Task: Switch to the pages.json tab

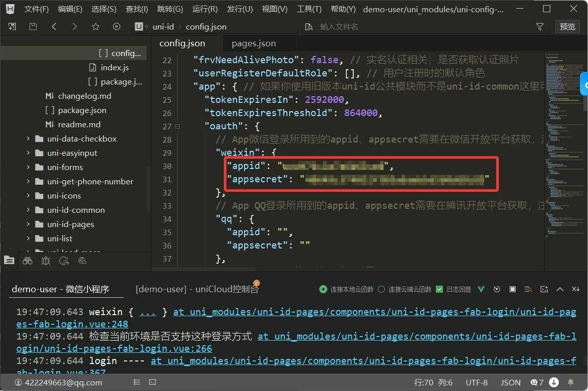Action: pyautogui.click(x=254, y=43)
